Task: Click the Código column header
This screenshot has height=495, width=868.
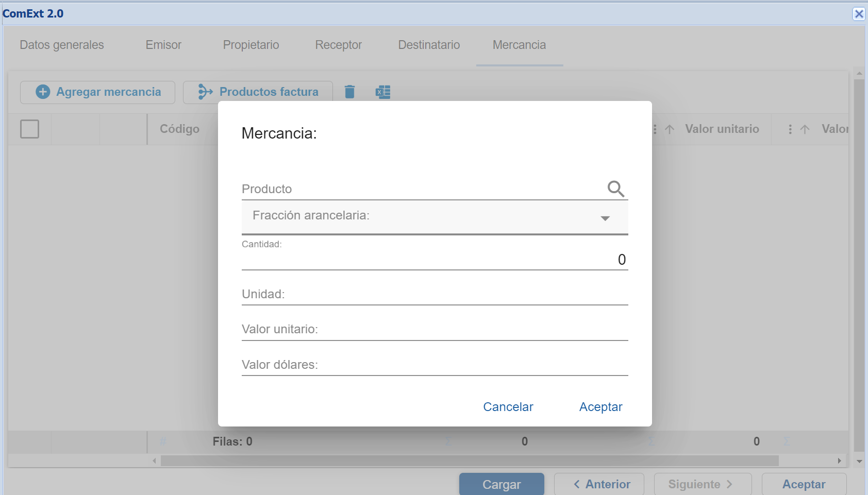Action: pos(179,129)
